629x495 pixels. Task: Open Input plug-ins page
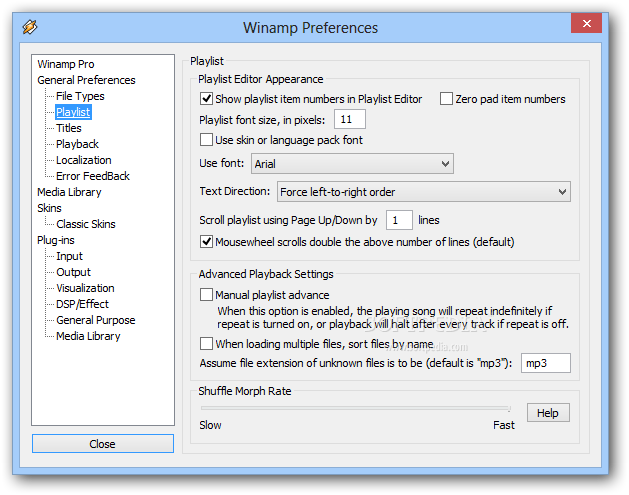69,256
